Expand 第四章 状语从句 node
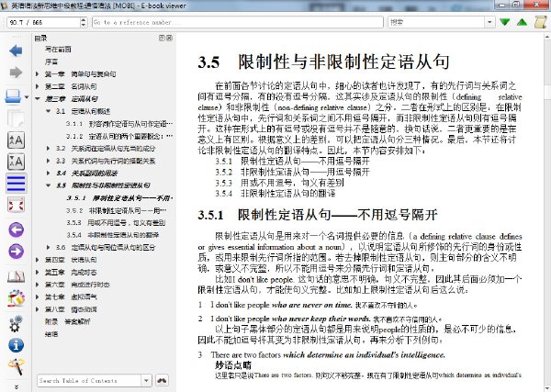This screenshot has height=392, width=551. click(x=38, y=260)
